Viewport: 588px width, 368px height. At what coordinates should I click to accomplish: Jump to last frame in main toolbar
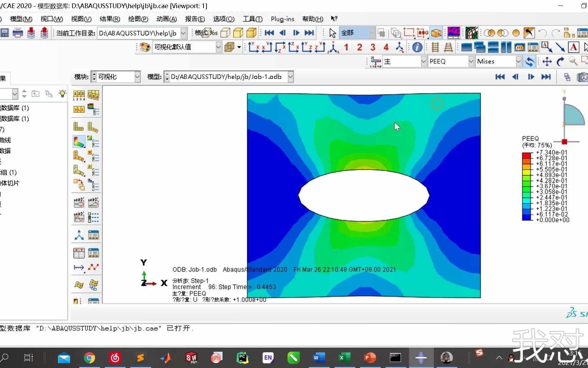click(309, 33)
